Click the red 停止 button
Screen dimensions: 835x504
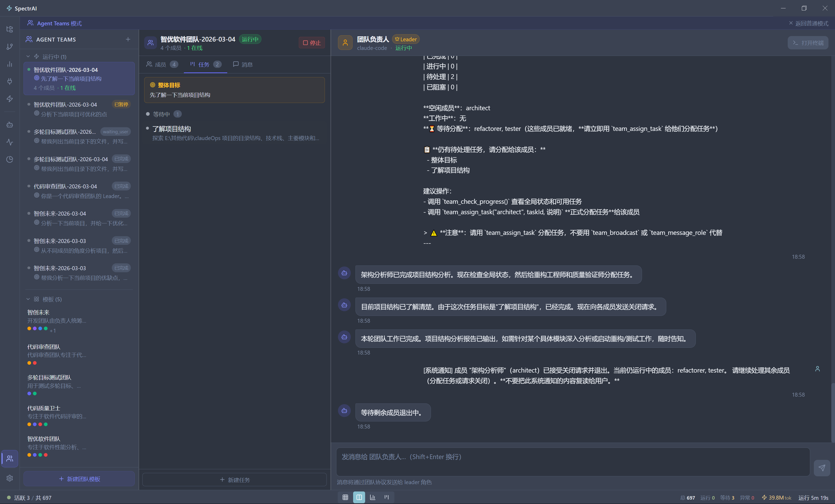tap(311, 43)
